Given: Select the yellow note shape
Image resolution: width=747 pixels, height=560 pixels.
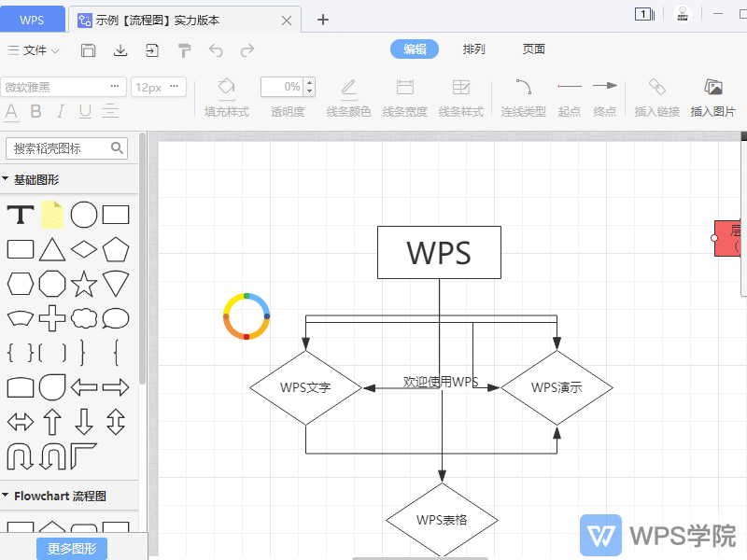Looking at the screenshot, I should 52,215.
